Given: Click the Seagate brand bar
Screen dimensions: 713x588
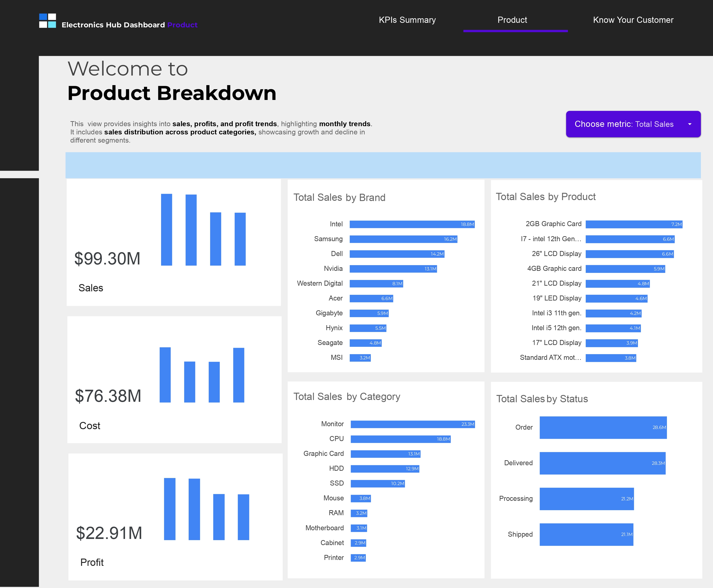Looking at the screenshot, I should 366,343.
